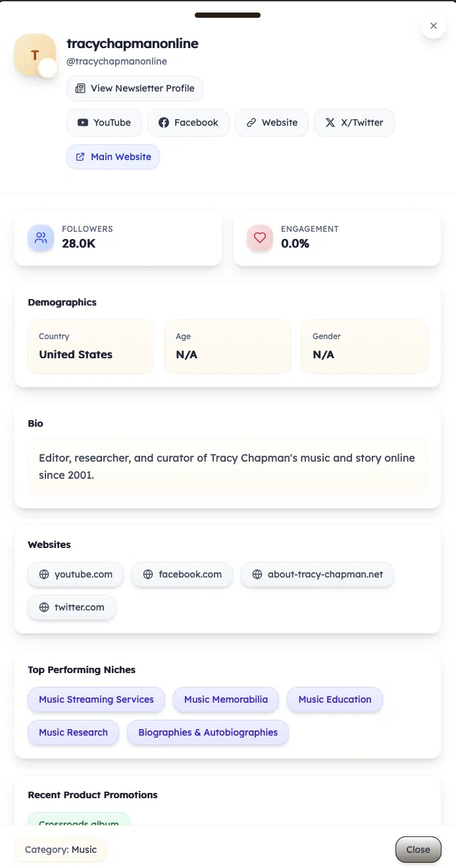The width and height of the screenshot is (456, 868).
Task: Click the YouTube icon in social links
Action: 82,122
